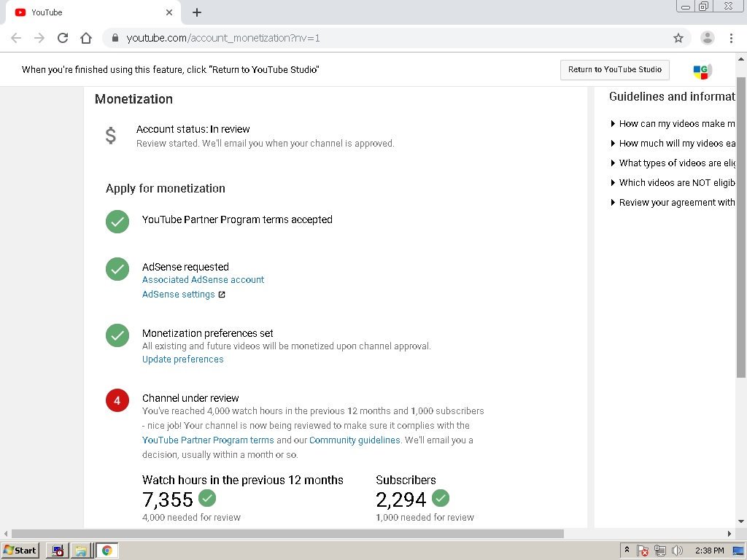Click the Update preferences link
The width and height of the screenshot is (747, 560).
point(182,359)
